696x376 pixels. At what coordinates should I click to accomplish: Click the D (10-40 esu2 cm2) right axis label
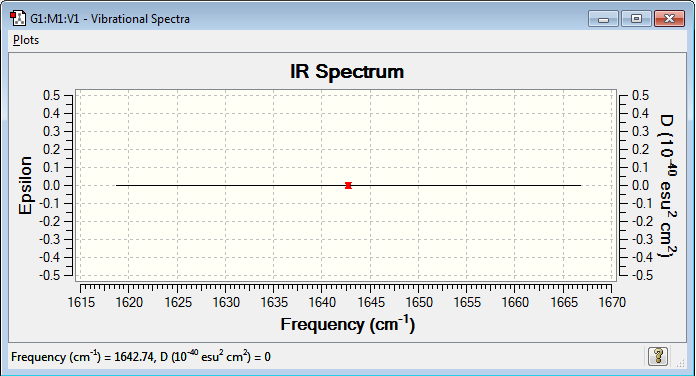coord(668,186)
